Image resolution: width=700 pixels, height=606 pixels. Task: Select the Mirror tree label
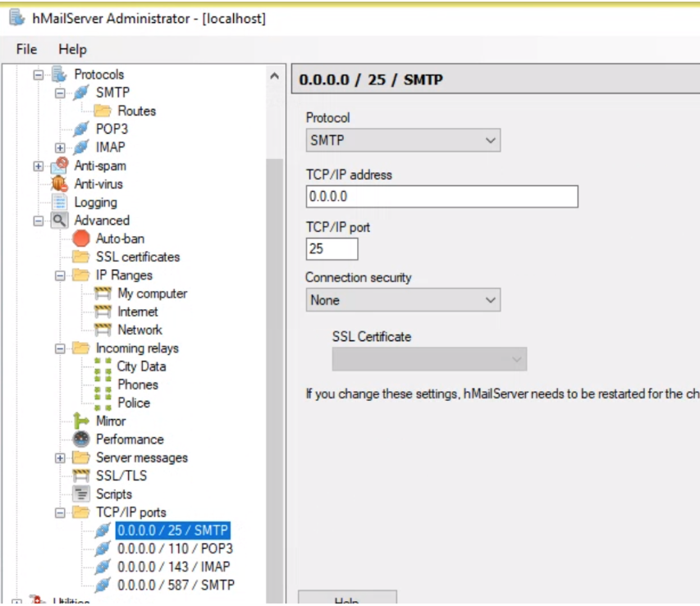pyautogui.click(x=111, y=421)
